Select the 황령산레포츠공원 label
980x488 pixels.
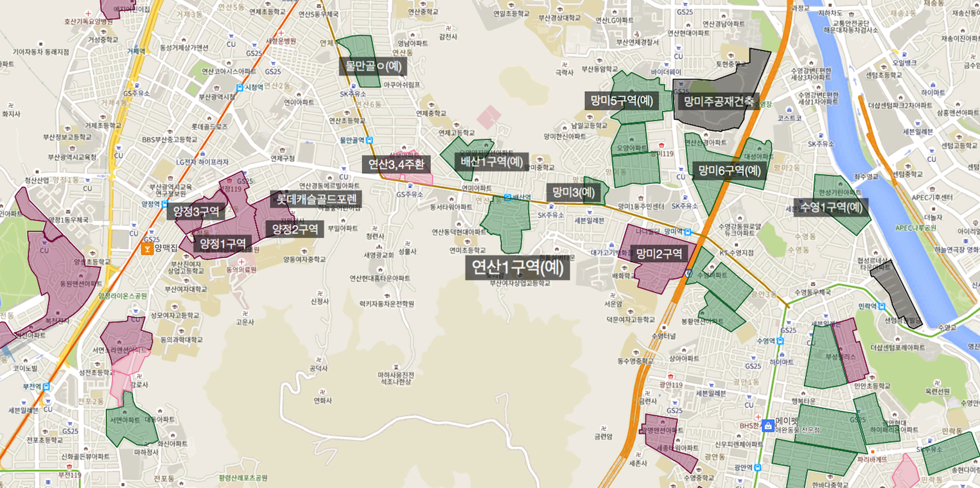(x=242, y=478)
